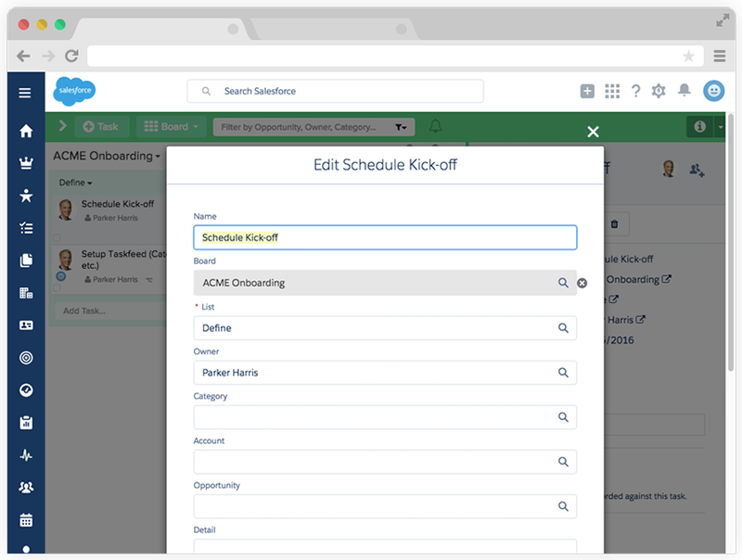The width and height of the screenshot is (742, 560).
Task: Check the Schedule Kick-off task checkbox
Action: 57,237
